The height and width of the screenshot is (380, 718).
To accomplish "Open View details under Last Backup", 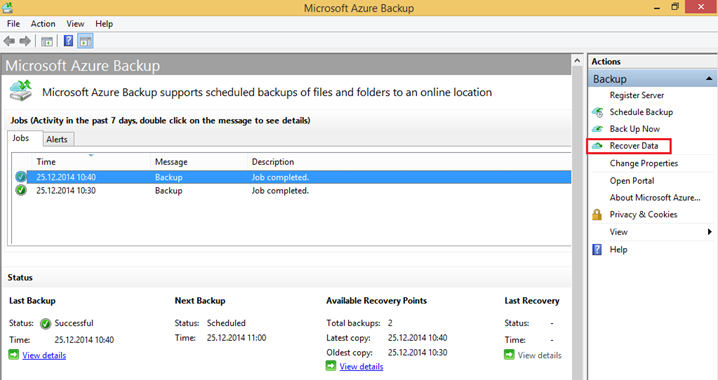I will tap(44, 355).
